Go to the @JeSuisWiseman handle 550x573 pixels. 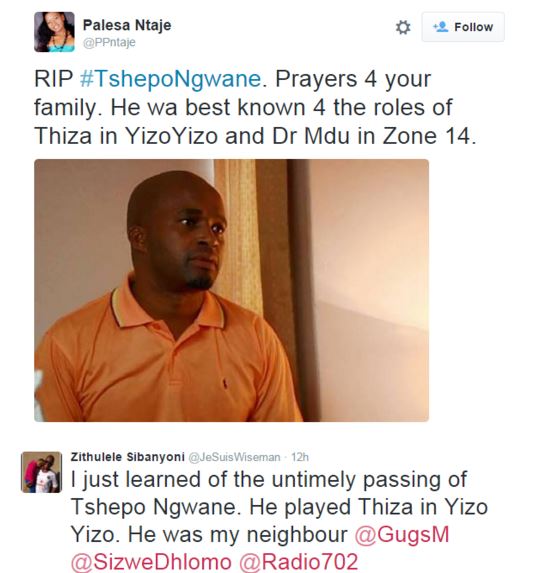coord(234,457)
